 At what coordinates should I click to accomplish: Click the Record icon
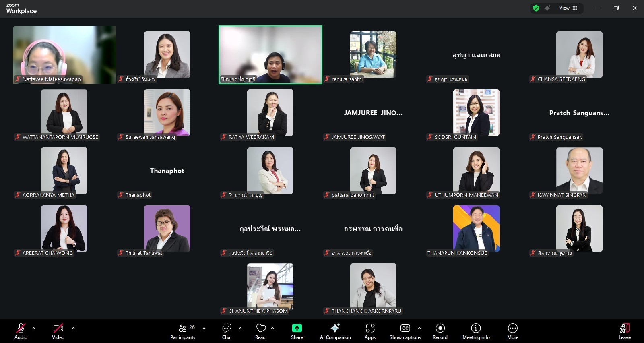click(x=440, y=328)
